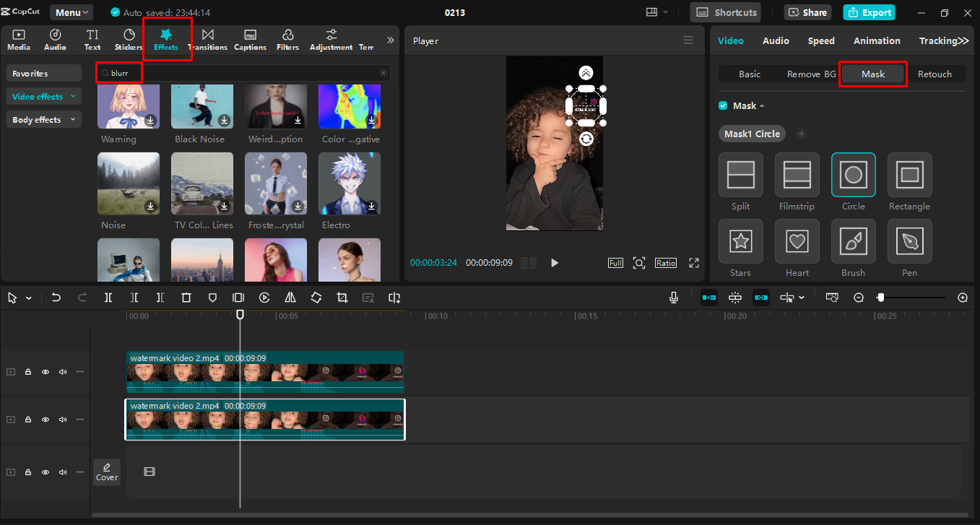
Task: Hide the top video track
Action: [x=45, y=371]
